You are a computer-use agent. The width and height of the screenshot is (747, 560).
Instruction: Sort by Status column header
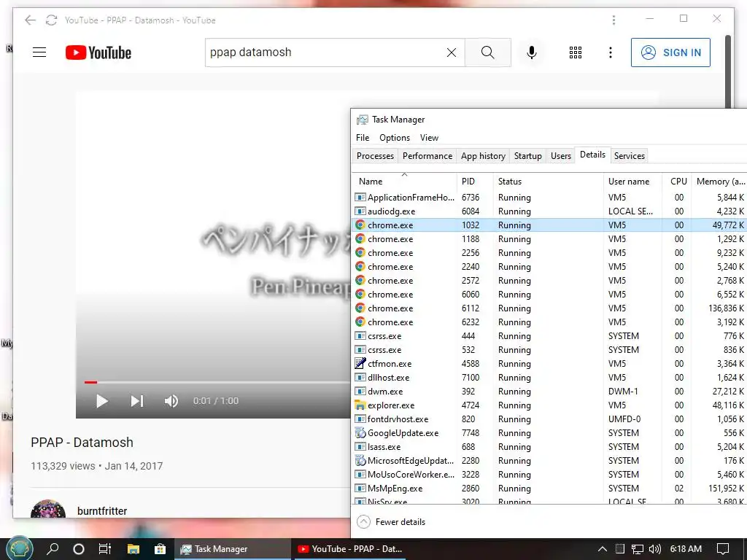(x=548, y=181)
